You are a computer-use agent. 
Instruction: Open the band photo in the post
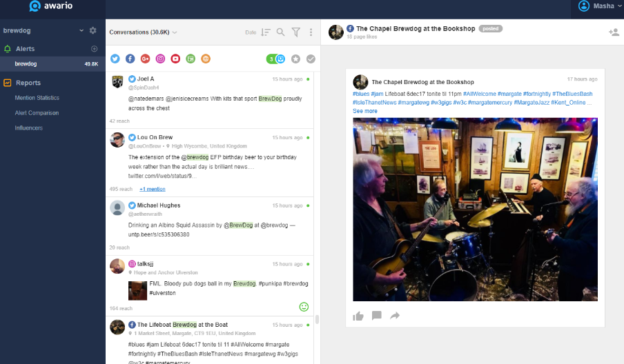(x=475, y=210)
